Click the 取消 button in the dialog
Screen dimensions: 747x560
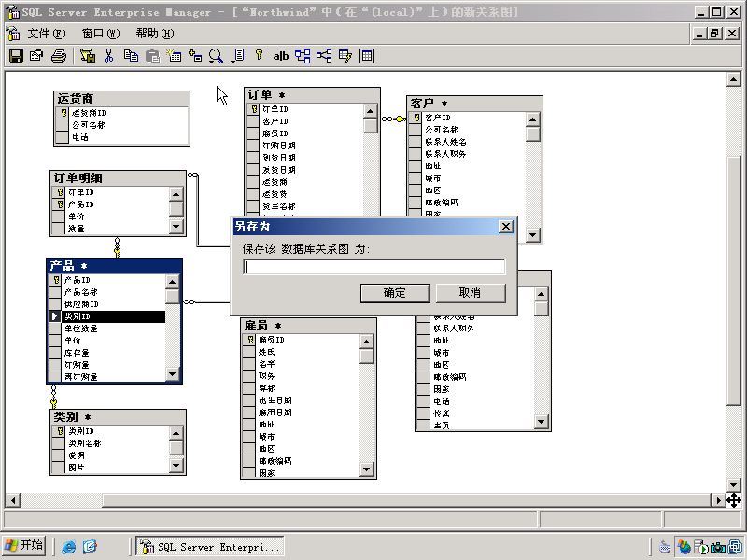(x=471, y=293)
